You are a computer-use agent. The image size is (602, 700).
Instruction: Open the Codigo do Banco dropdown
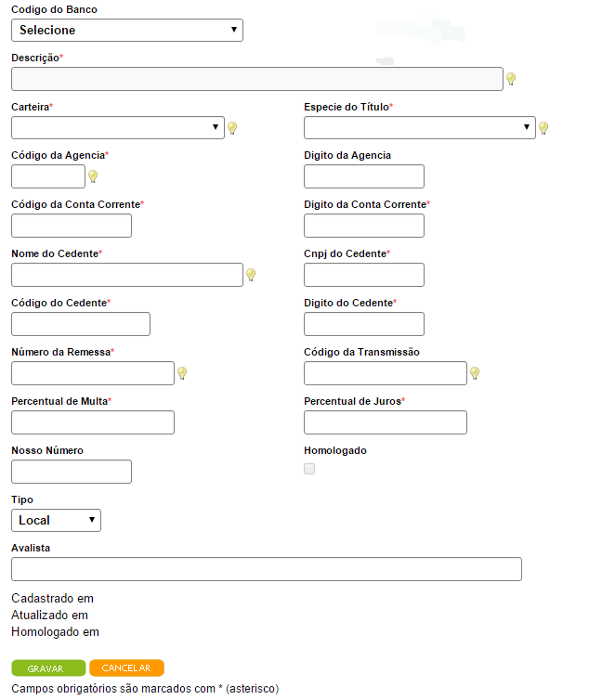127,30
